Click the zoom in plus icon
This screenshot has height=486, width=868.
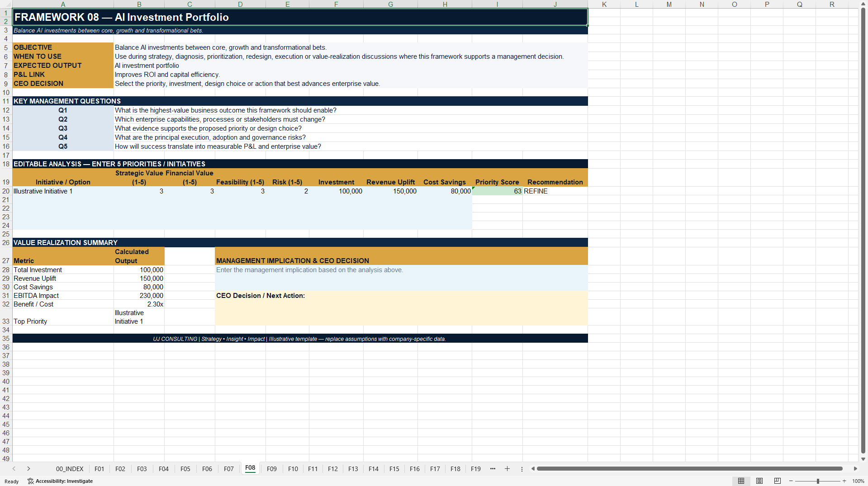(844, 481)
